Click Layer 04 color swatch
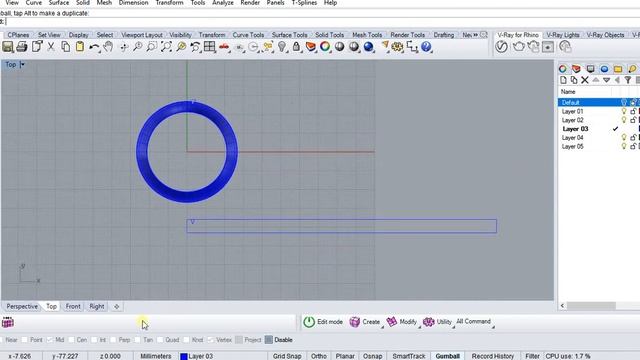The height and width of the screenshot is (360, 640). tap(639, 138)
